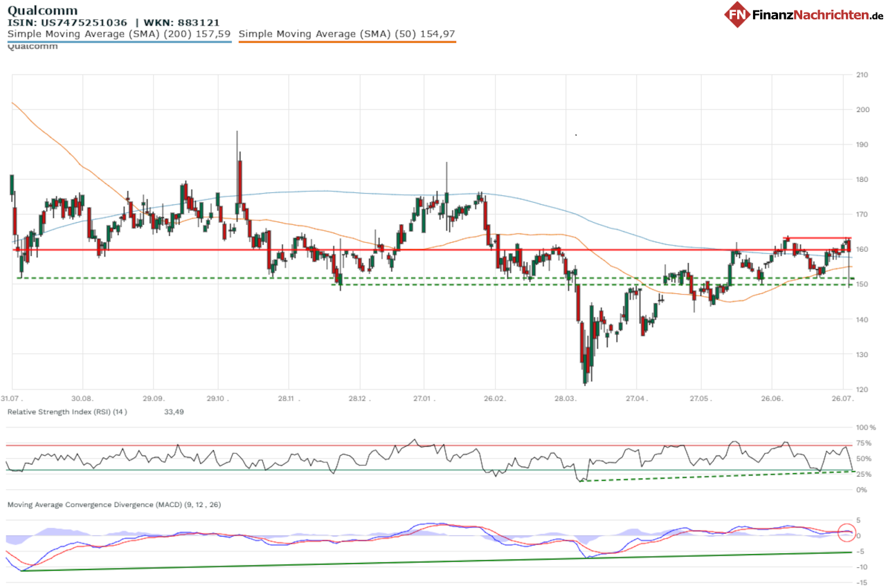Click the red FN logo icon
Screen dimensions: 886x588
[x=737, y=15]
